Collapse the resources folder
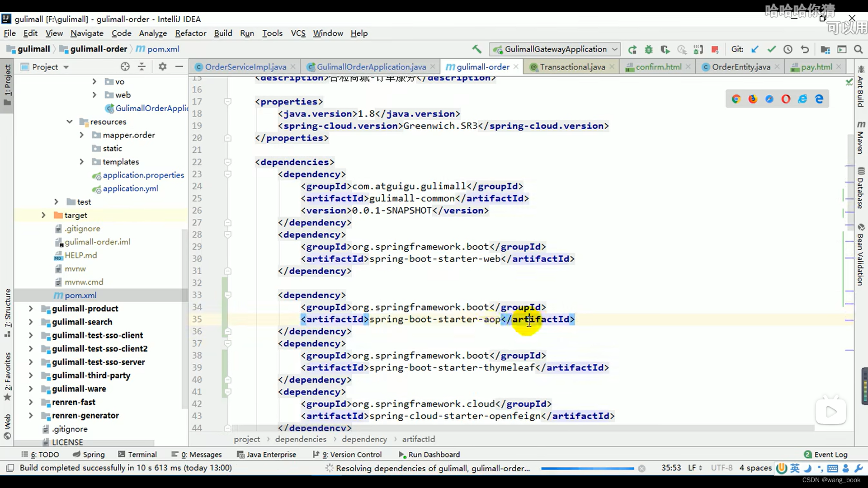Screen dimensions: 868x488 pos(69,122)
